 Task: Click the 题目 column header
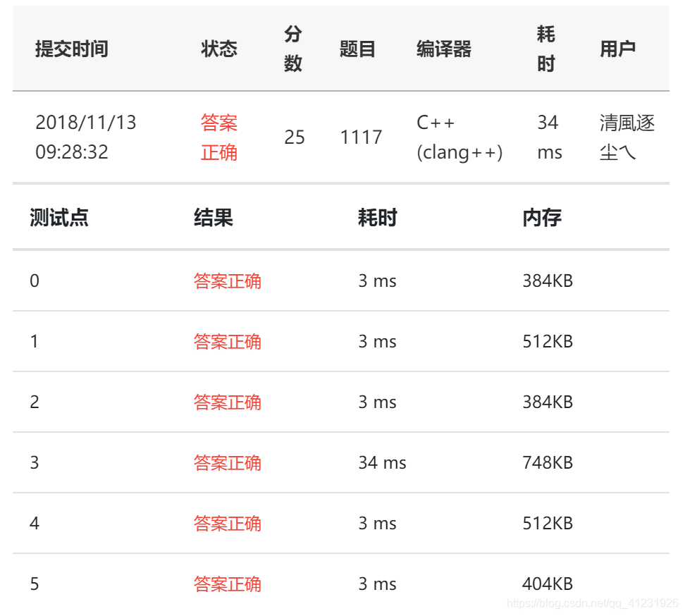click(357, 49)
